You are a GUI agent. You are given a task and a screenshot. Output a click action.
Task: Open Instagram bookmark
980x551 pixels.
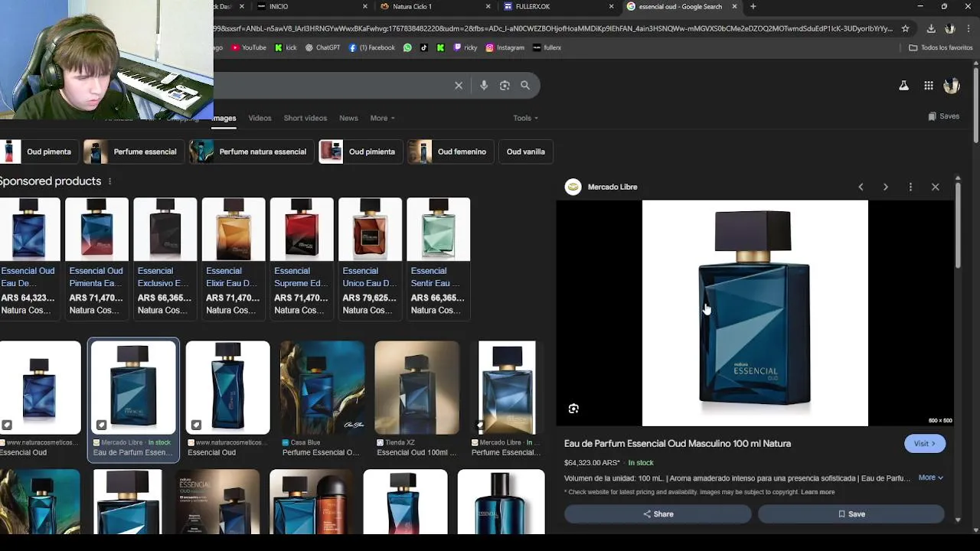(505, 47)
